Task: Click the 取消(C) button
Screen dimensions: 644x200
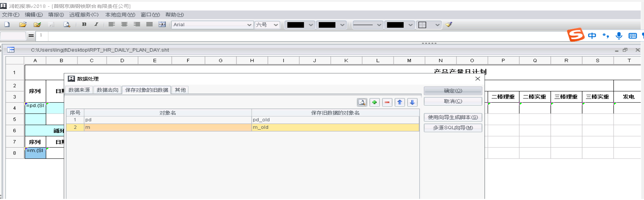Action: click(453, 101)
